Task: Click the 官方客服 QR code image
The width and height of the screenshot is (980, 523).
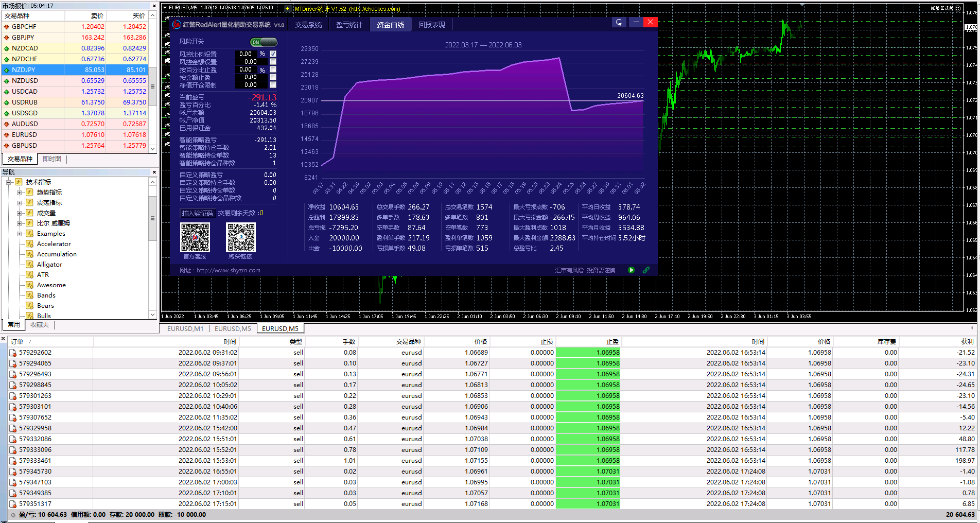Action: (x=195, y=237)
